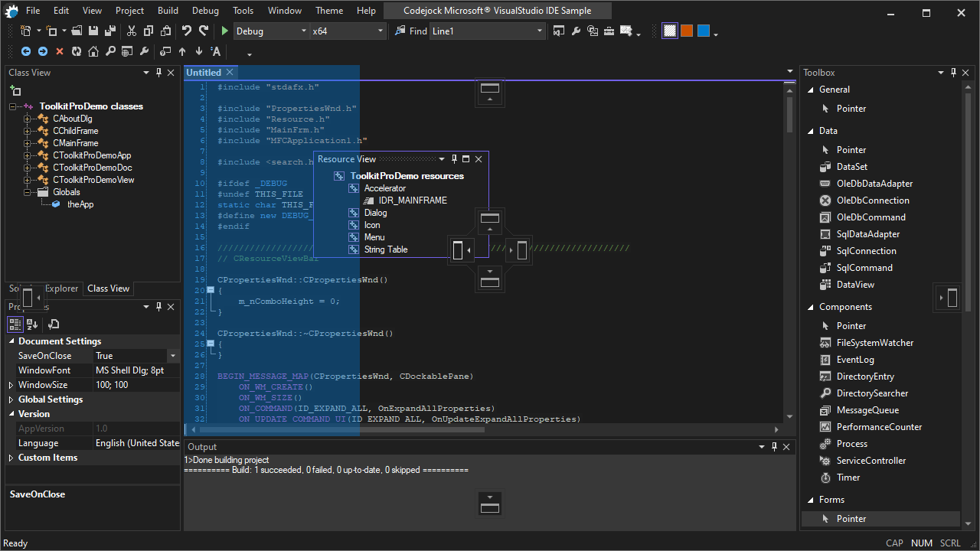This screenshot has height=551, width=980.
Task: Collapse the function block at line 25
Action: click(211, 344)
